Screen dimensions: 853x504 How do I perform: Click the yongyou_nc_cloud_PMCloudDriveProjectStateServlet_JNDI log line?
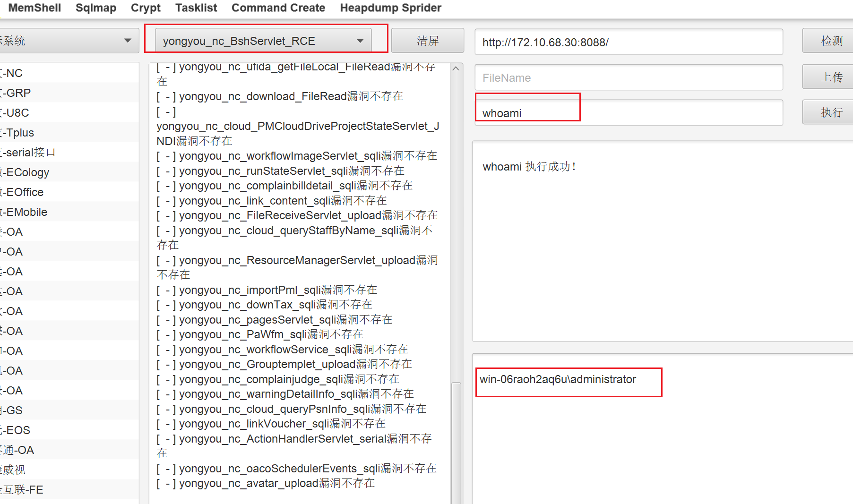pyautogui.click(x=298, y=126)
